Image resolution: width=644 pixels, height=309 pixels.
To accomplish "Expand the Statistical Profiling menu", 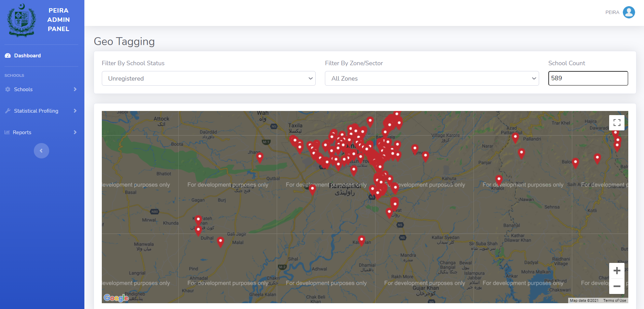I will tap(41, 111).
